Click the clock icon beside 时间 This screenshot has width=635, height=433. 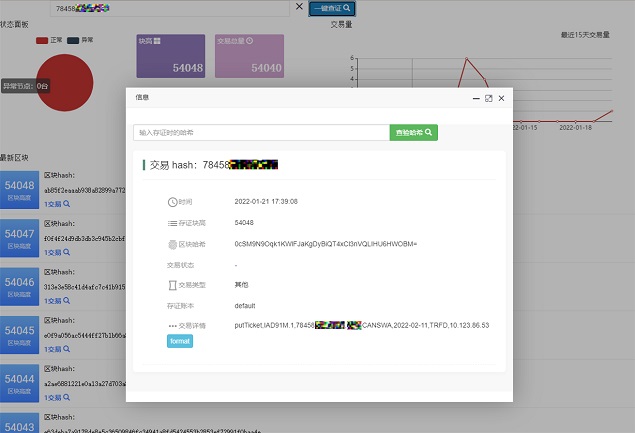pyautogui.click(x=172, y=201)
